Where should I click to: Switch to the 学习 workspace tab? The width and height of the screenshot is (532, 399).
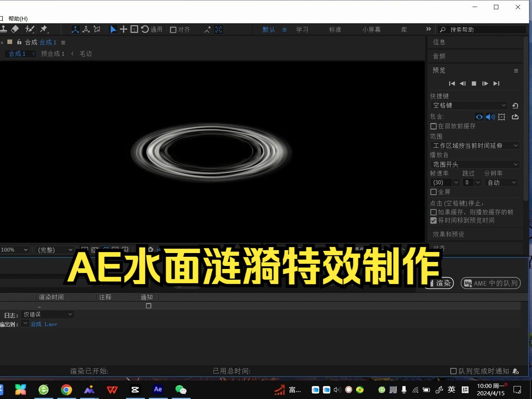coord(303,29)
